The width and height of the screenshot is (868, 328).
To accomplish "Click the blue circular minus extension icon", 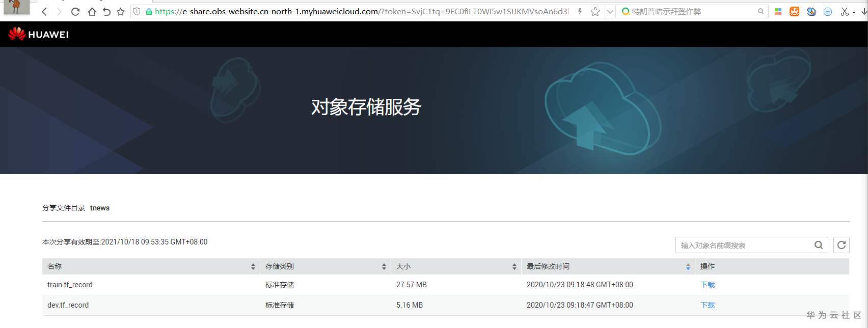I will [828, 11].
